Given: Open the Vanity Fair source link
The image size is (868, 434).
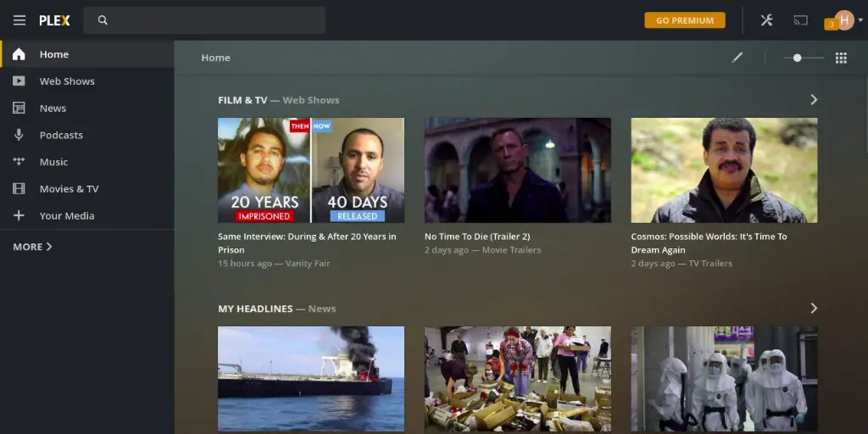Looking at the screenshot, I should (x=308, y=264).
